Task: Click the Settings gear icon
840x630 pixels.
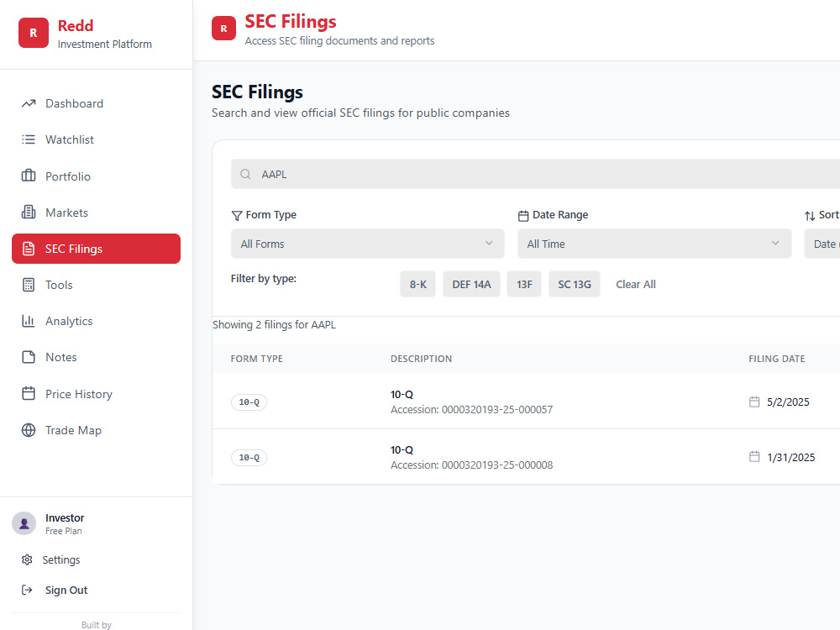Action: point(27,559)
